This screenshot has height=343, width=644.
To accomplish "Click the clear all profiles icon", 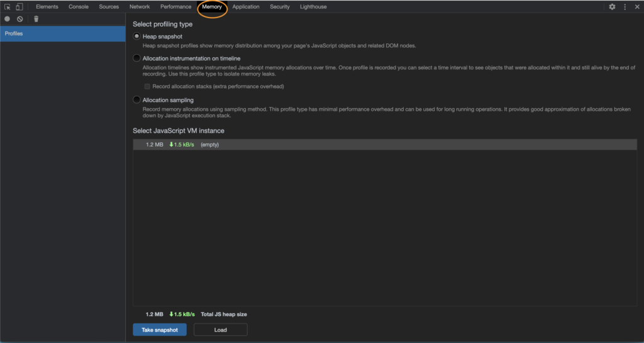I will click(20, 20).
